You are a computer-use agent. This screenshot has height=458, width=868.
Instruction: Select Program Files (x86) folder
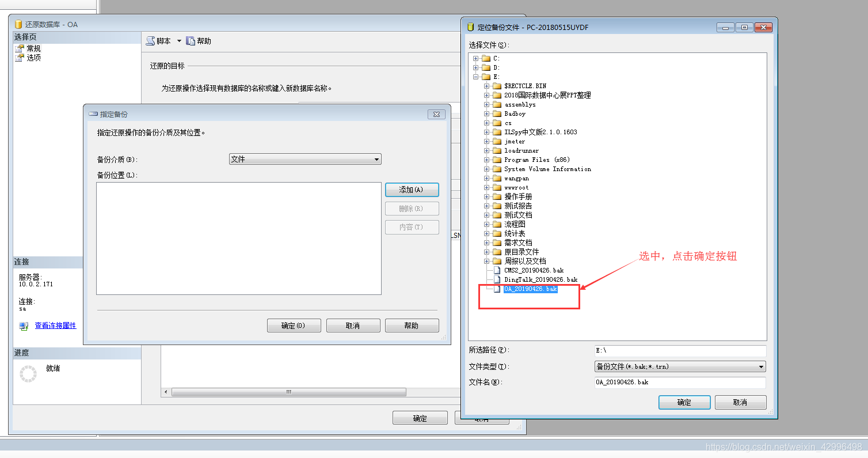click(x=537, y=160)
